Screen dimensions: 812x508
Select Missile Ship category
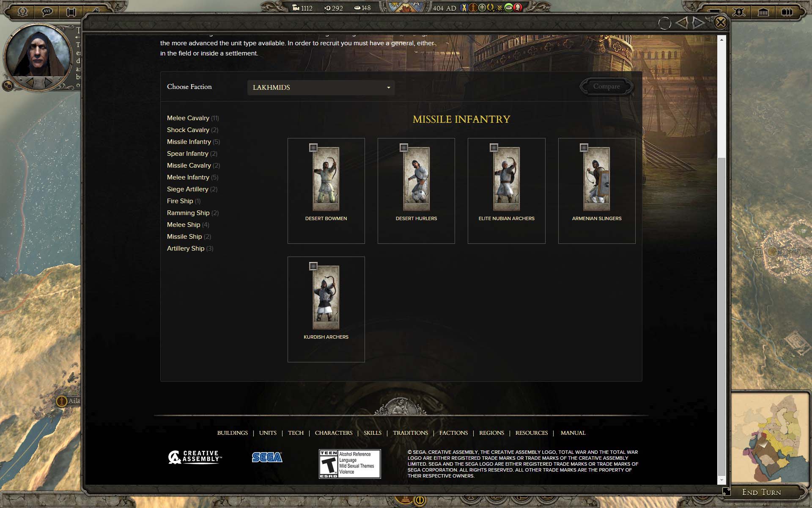click(189, 237)
